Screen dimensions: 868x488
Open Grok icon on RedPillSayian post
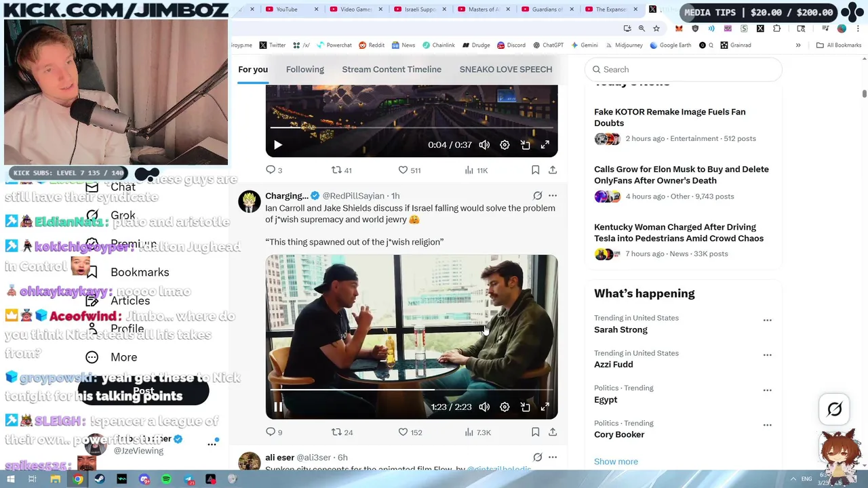(537, 195)
